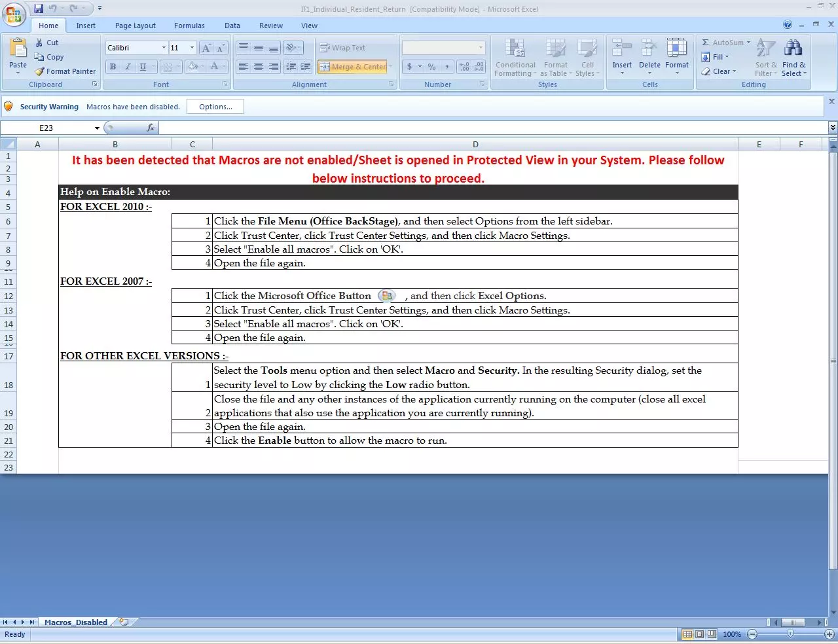Image resolution: width=838 pixels, height=644 pixels.
Task: Click the Percent Style icon
Action: [x=432, y=67]
